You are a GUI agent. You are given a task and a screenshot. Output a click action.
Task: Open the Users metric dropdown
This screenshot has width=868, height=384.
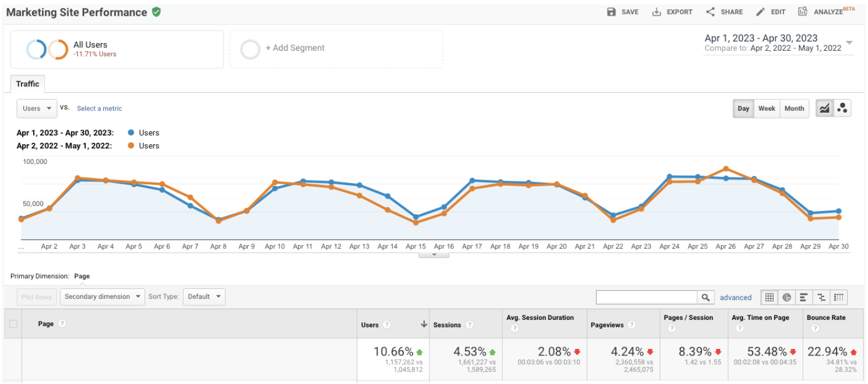click(x=37, y=109)
